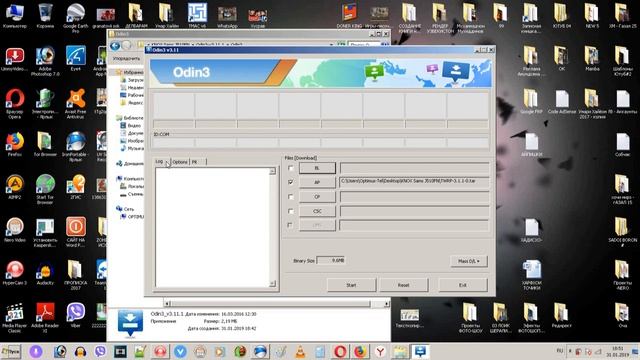
Task: Select the Odin3_v3.11.1 file name text
Action: [167, 314]
